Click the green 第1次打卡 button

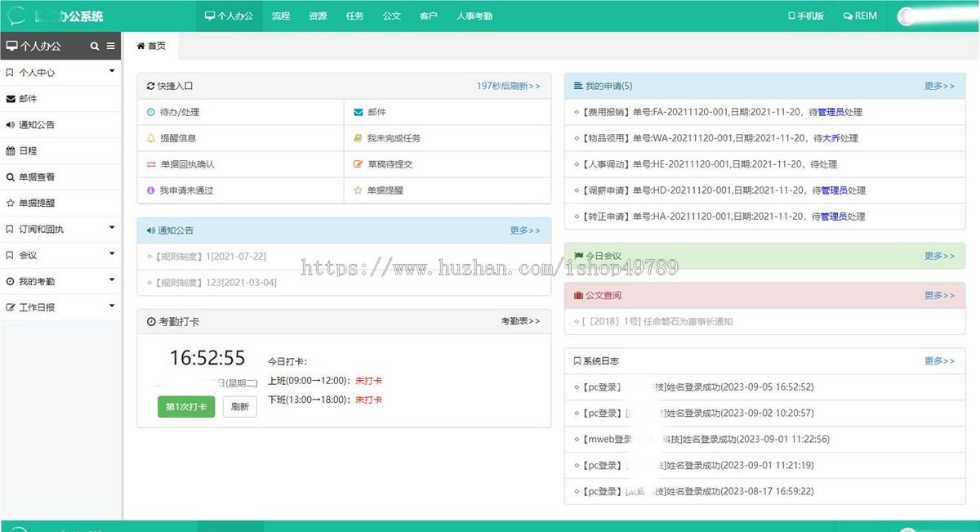pyautogui.click(x=186, y=407)
